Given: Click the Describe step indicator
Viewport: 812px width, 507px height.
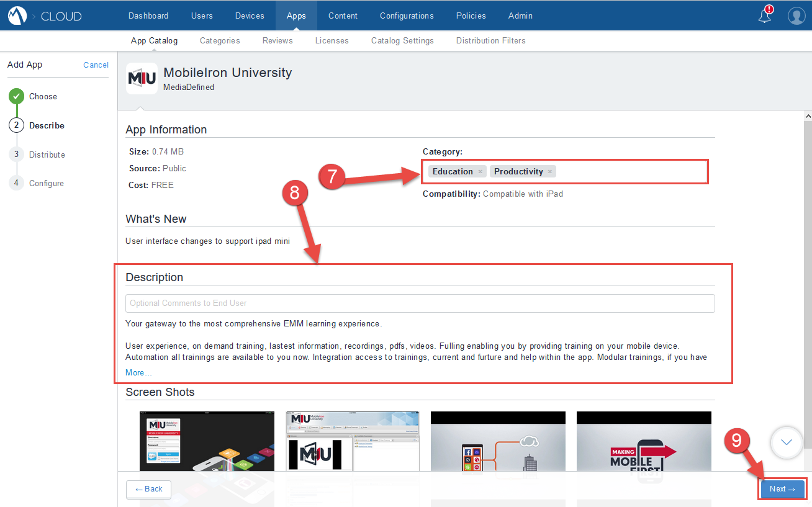Looking at the screenshot, I should 16,125.
